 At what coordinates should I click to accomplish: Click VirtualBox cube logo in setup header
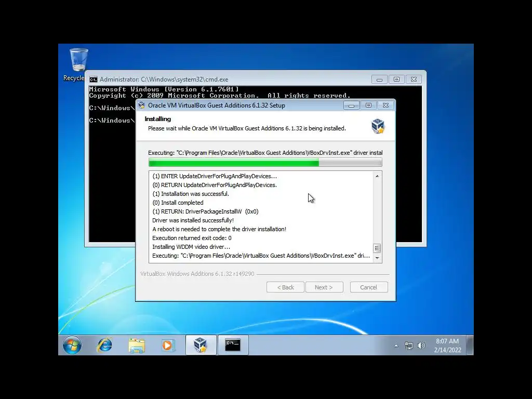[378, 126]
